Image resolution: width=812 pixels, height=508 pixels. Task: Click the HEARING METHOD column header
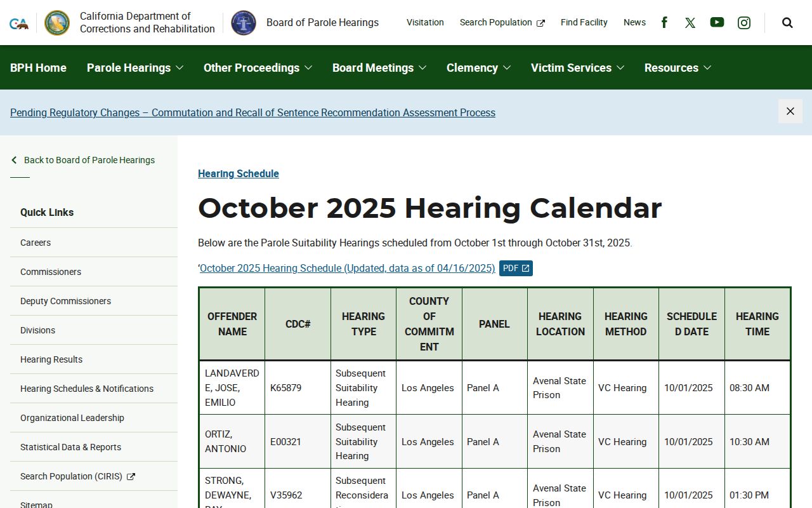(x=625, y=324)
